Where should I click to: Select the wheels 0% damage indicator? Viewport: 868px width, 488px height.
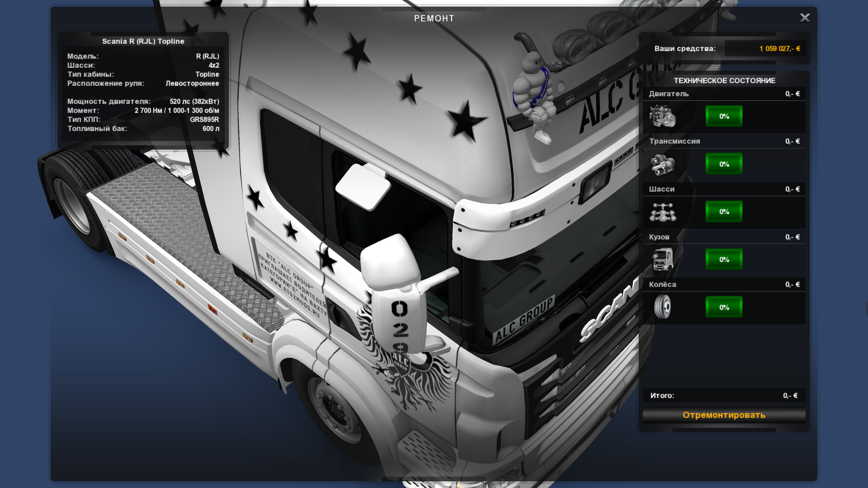(x=724, y=307)
